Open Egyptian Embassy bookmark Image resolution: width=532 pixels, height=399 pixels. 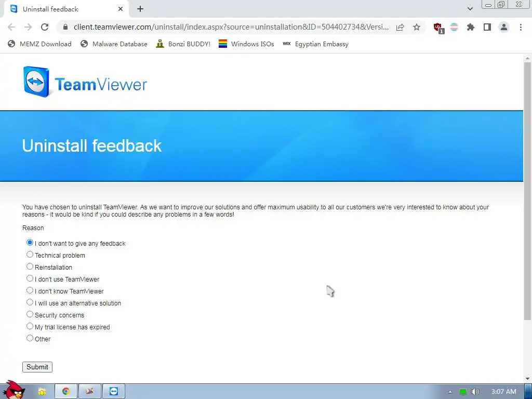coord(315,44)
